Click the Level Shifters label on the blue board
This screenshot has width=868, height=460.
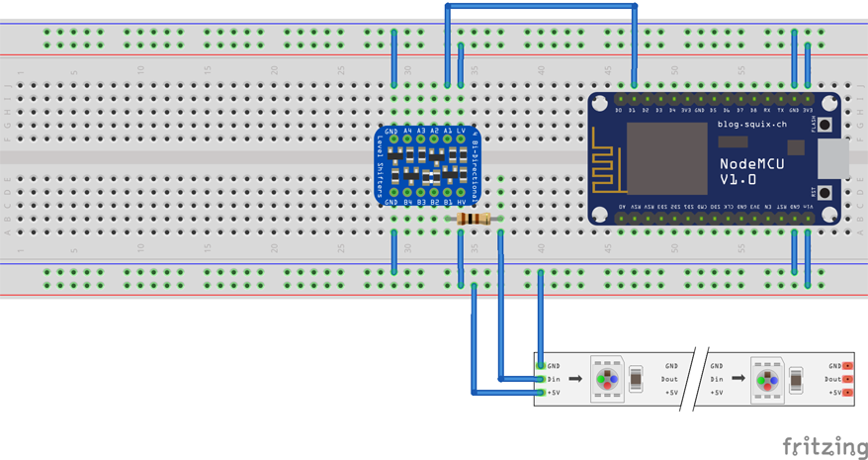coord(381,166)
